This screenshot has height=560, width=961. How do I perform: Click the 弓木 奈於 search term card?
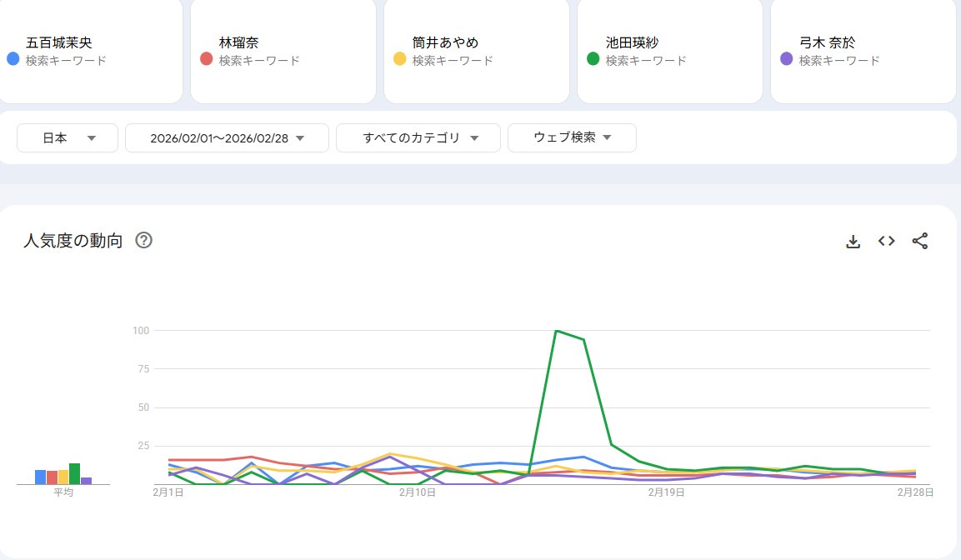coord(863,51)
